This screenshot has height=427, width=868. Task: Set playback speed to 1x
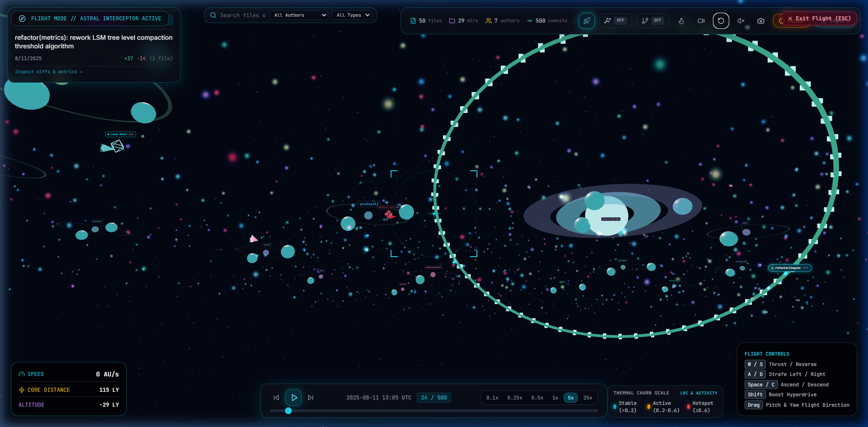point(555,398)
